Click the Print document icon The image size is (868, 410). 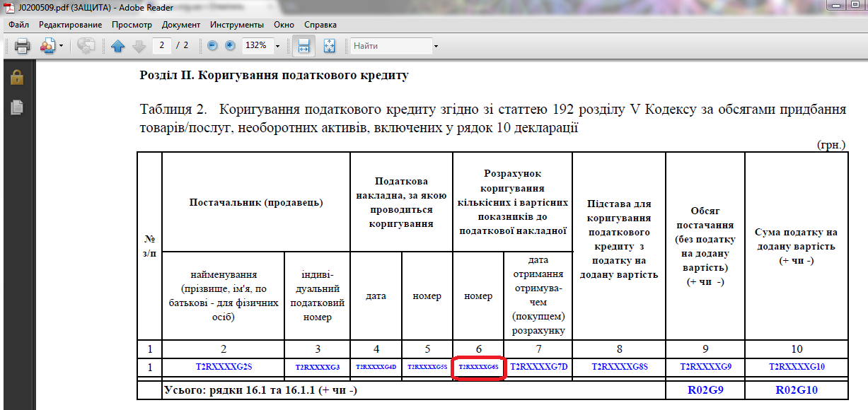pyautogui.click(x=22, y=46)
